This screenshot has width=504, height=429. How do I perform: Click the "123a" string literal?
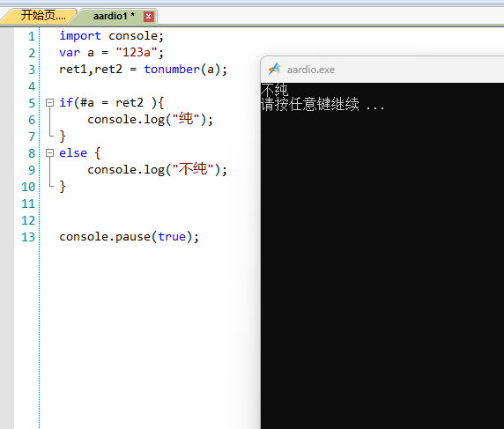[x=137, y=52]
